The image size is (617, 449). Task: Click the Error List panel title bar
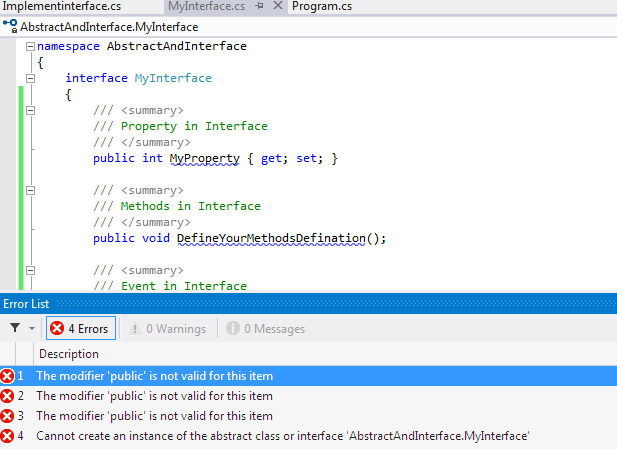coord(308,304)
